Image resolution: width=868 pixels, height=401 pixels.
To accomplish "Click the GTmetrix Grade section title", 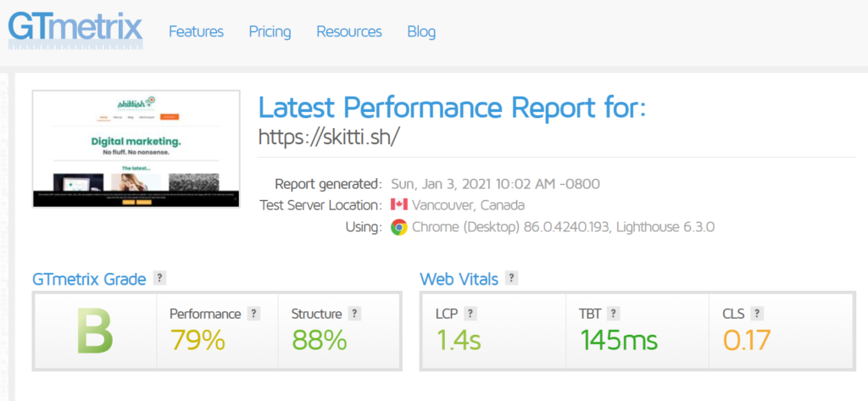I will pyautogui.click(x=89, y=279).
